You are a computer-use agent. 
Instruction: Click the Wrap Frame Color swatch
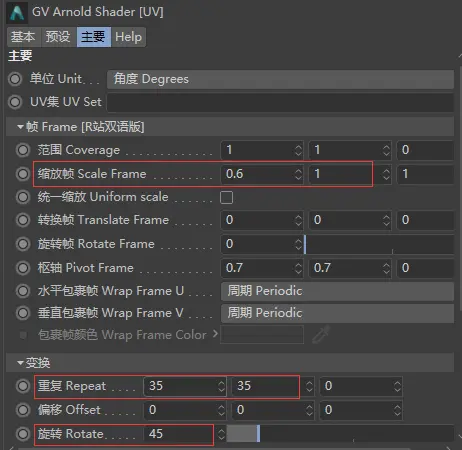tap(262, 334)
